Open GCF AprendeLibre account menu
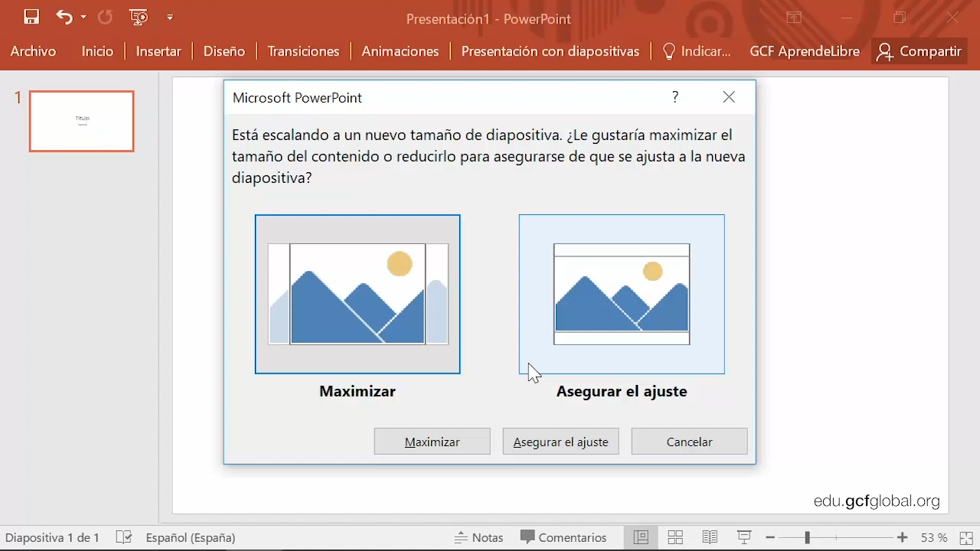 [805, 51]
